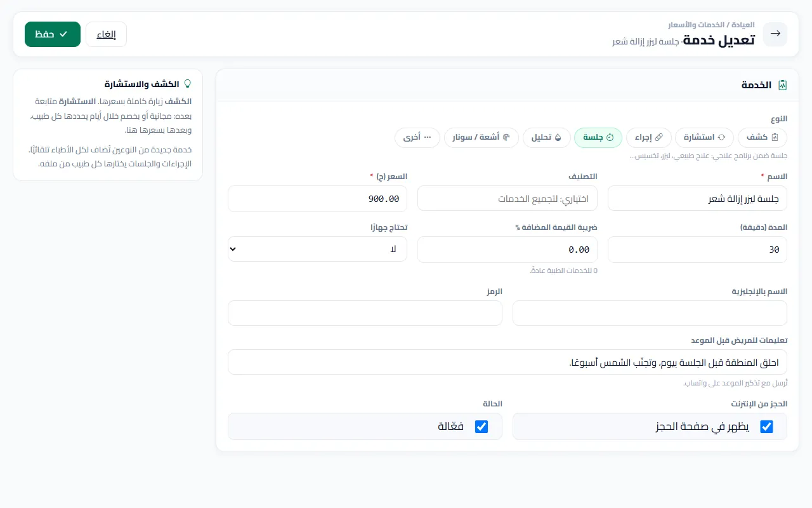Click the الاسم بالإنجليزية field
This screenshot has height=508, width=812.
(x=650, y=313)
